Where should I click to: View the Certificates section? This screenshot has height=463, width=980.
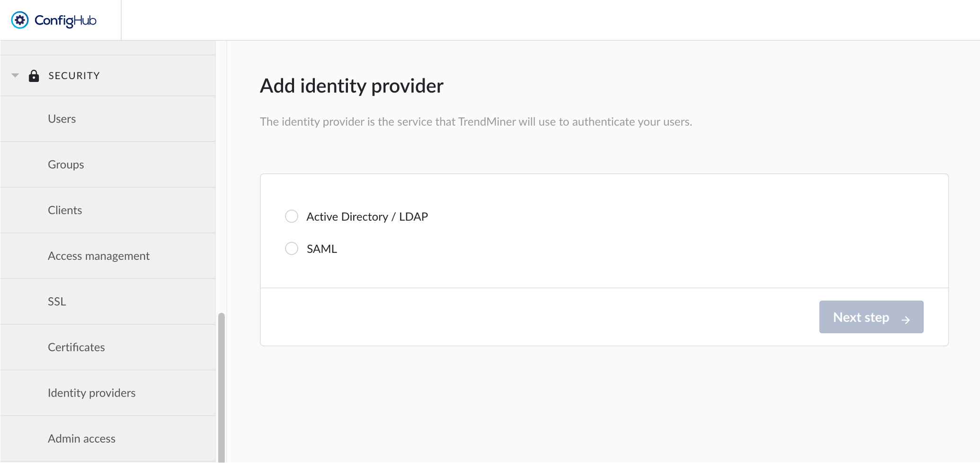(76, 347)
